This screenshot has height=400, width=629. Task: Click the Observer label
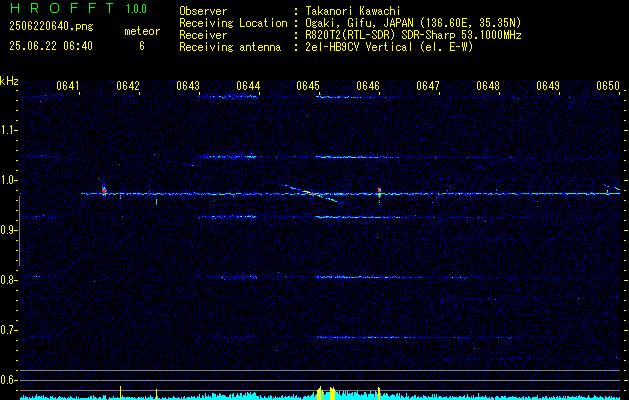(203, 11)
